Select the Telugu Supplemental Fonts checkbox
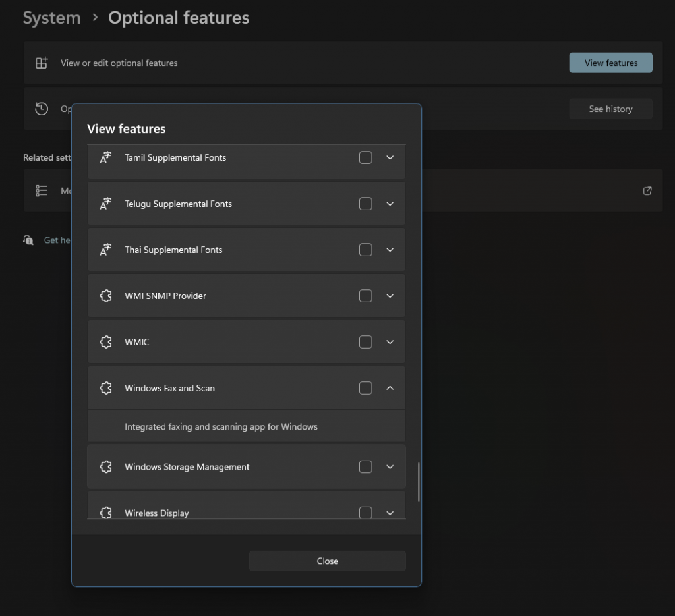This screenshot has width=675, height=616. 365,204
